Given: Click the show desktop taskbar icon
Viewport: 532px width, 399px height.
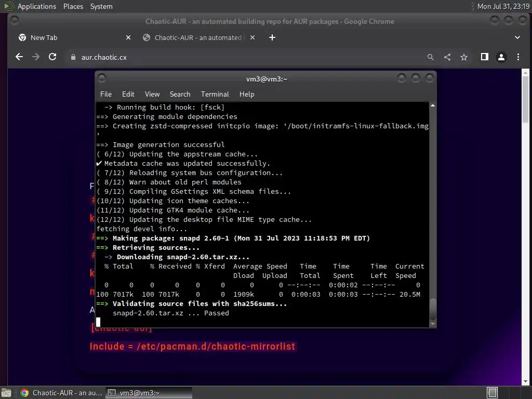Looking at the screenshot, I should point(6,393).
